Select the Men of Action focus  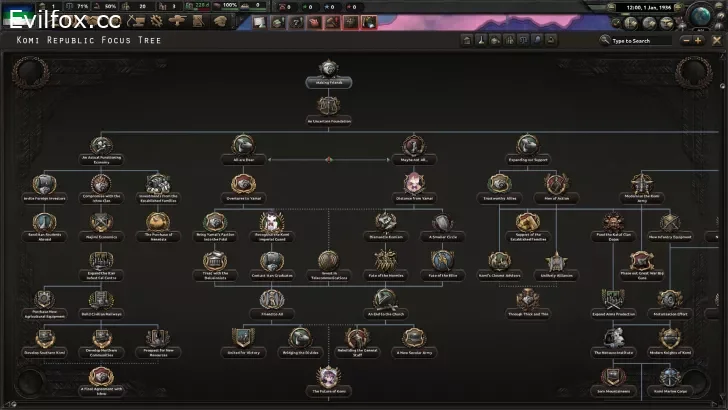pos(555,185)
